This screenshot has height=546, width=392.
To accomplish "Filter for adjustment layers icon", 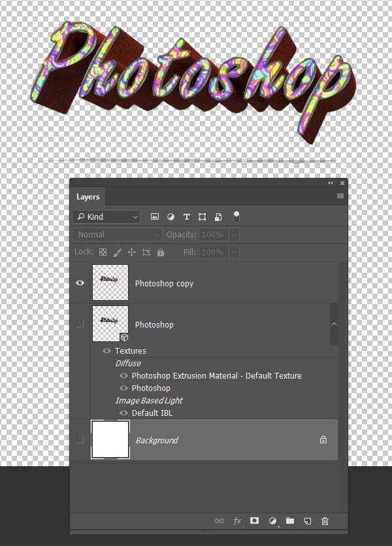I will [x=171, y=216].
